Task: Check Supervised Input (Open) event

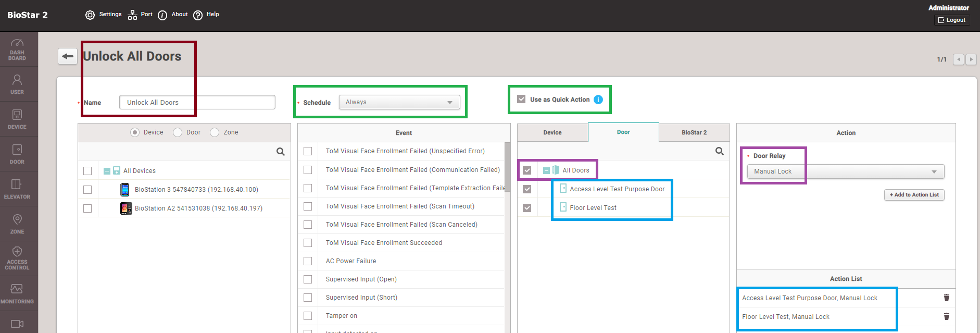Action: click(308, 279)
